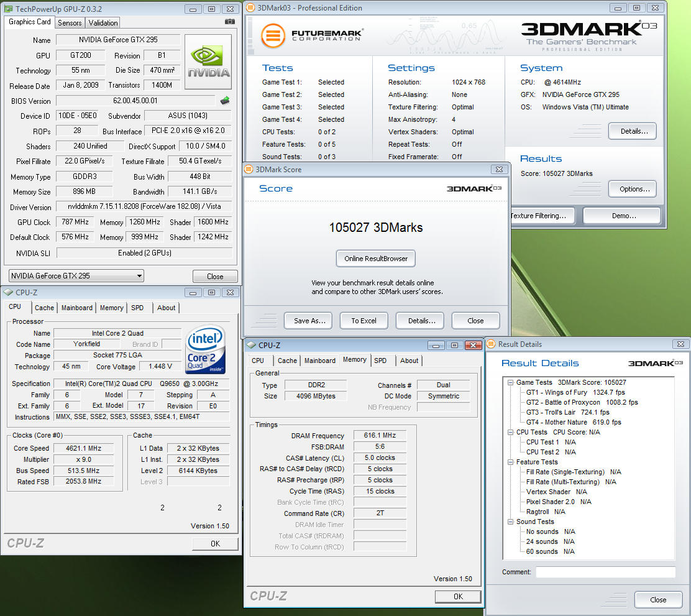Collapse the Feature Tests tree node
The height and width of the screenshot is (616, 691).
(x=510, y=462)
